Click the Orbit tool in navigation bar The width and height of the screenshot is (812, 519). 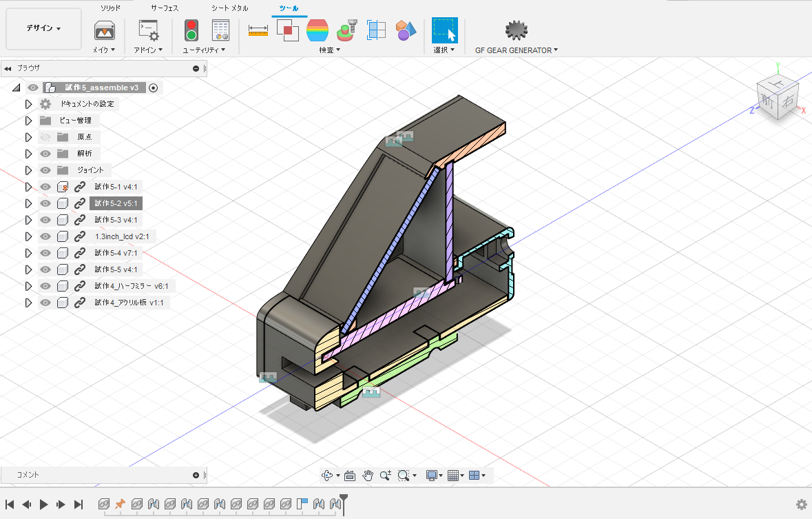pos(329,475)
